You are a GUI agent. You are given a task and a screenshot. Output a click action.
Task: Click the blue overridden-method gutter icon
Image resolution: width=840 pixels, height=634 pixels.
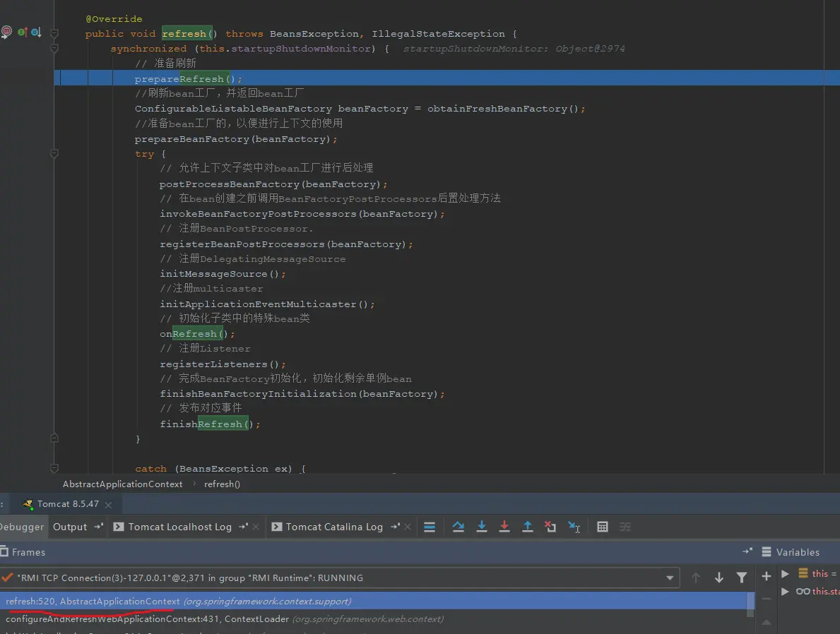(36, 32)
